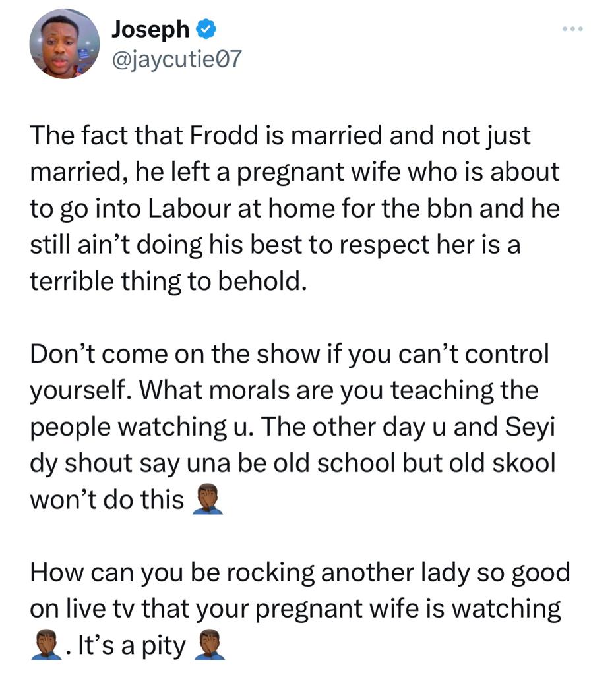The image size is (616, 675).
Task: Click the line starting "Don't come on the show"
Action: (290, 354)
